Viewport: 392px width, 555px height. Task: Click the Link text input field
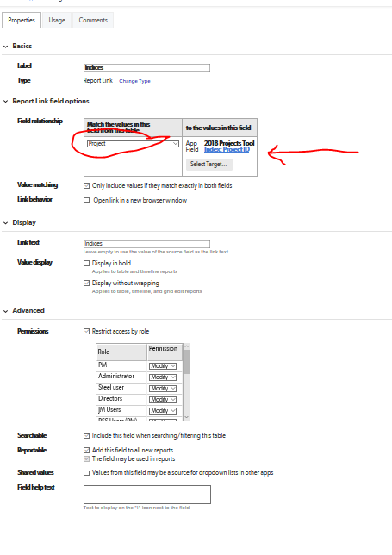coord(146,244)
